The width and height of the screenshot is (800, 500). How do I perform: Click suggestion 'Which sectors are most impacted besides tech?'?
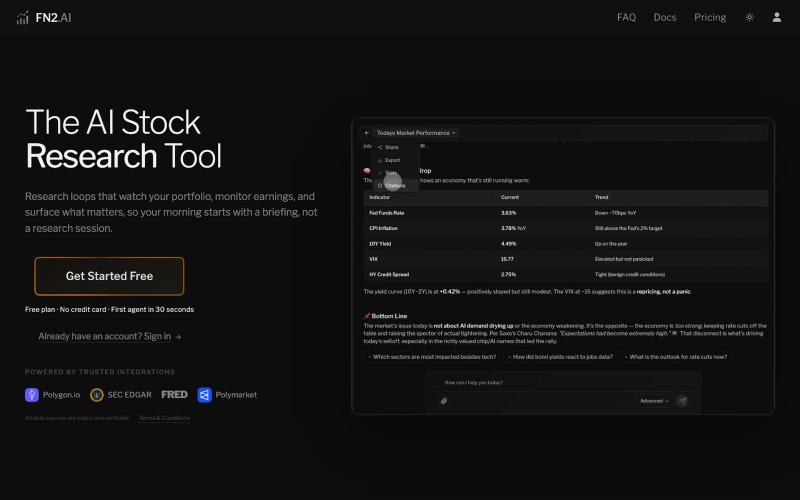pyautogui.click(x=434, y=357)
